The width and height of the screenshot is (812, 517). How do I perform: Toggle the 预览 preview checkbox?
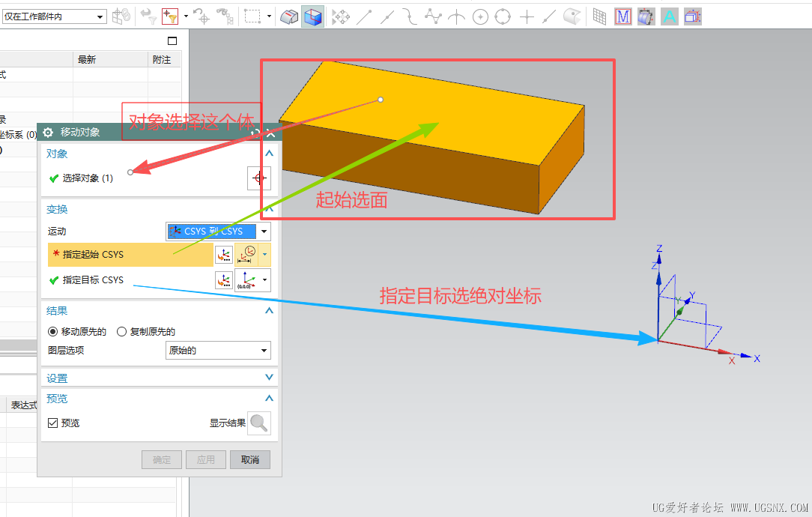coord(53,423)
